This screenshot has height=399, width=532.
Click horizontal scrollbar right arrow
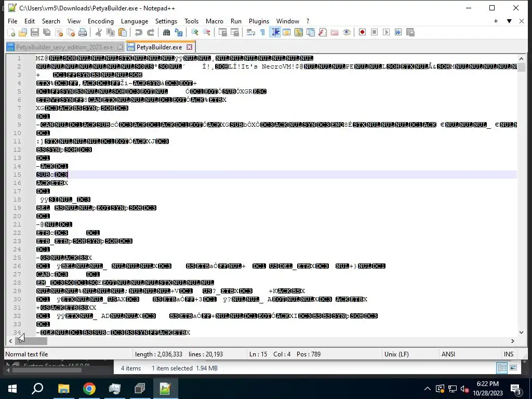tap(513, 341)
